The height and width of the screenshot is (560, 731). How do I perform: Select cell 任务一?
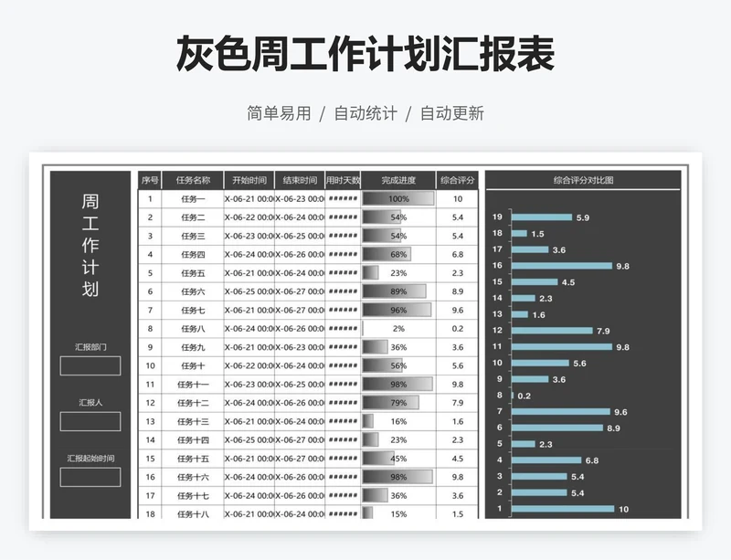193,199
